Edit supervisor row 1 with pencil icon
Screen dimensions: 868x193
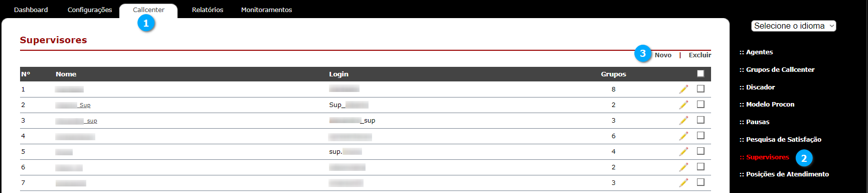pyautogui.click(x=683, y=89)
